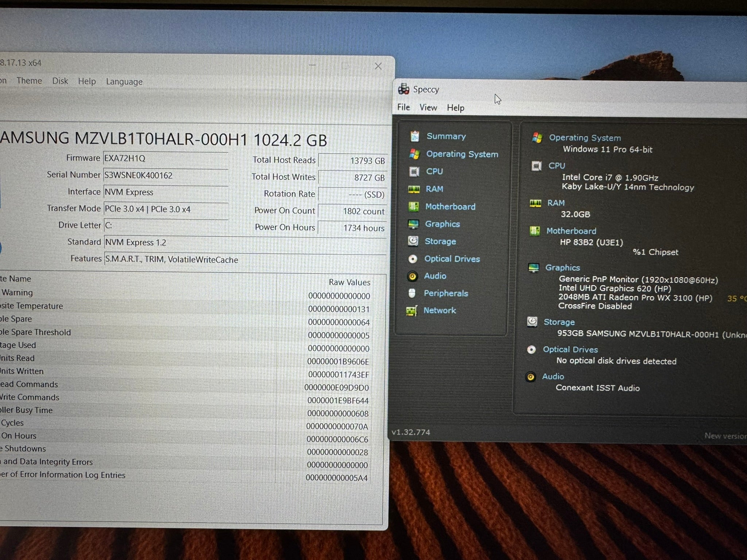This screenshot has height=560, width=747.
Task: Click the Optical Drives disc icon in sidebar
Action: tap(413, 259)
